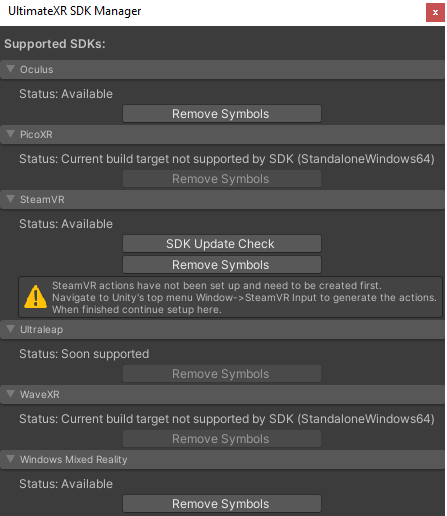Select the Windows Mixed Reality header label
Viewport: 447px width, 516px height.
click(x=74, y=459)
